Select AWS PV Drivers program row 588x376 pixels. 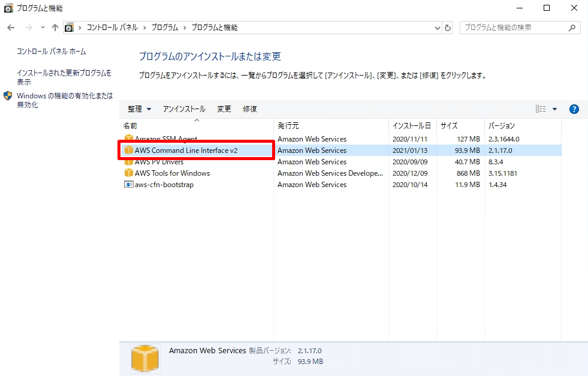(340, 162)
